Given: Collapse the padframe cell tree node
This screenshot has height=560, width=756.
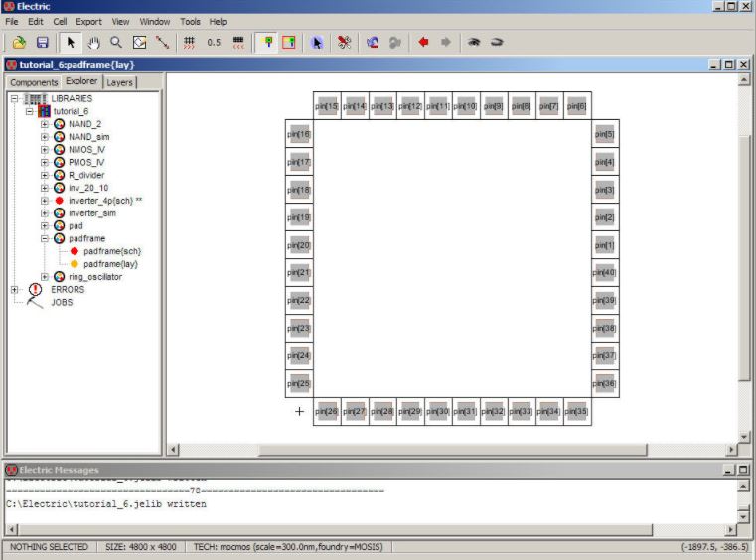Looking at the screenshot, I should [x=45, y=239].
